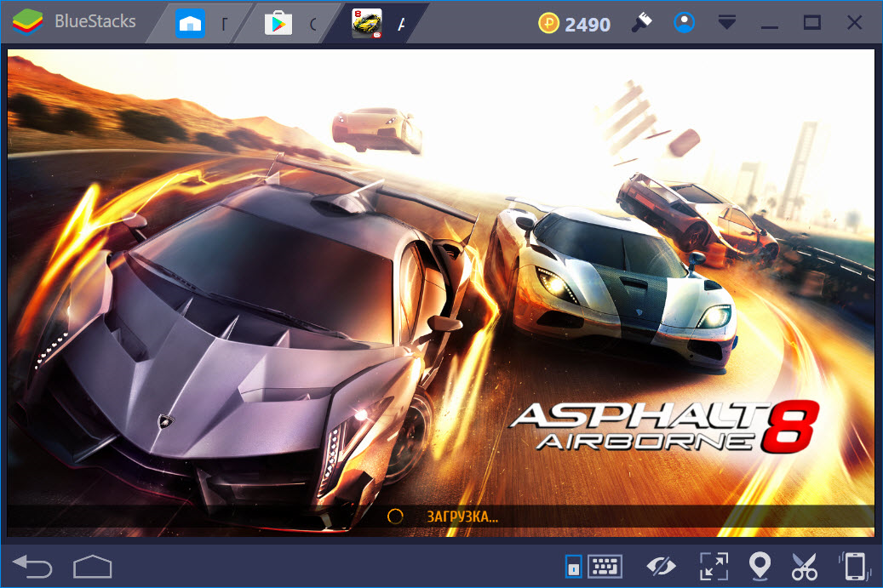Click the Asphalt 8 Airborne logo

click(663, 425)
